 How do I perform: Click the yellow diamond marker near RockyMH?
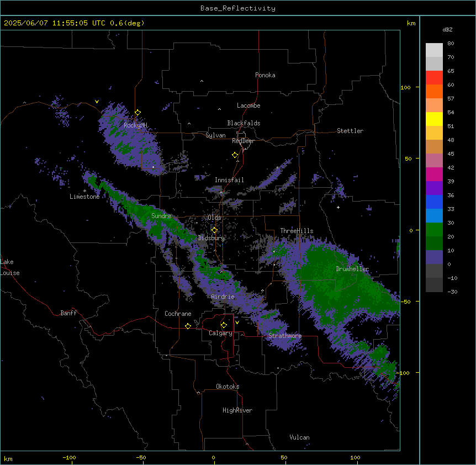pyautogui.click(x=138, y=113)
